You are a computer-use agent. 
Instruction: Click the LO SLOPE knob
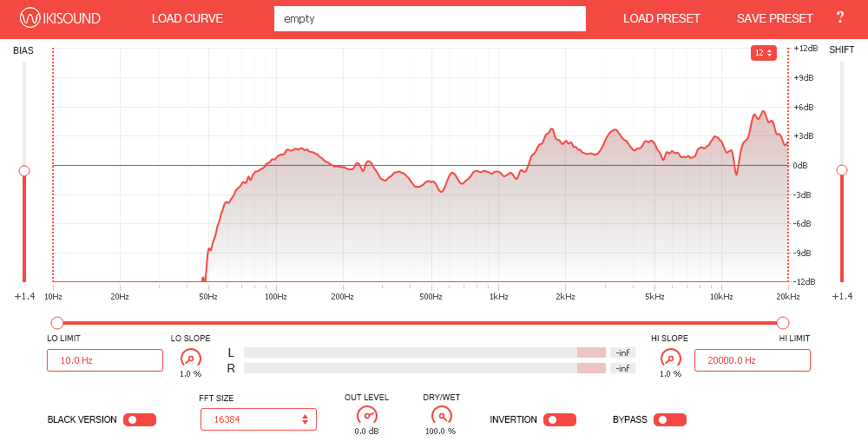pos(190,358)
